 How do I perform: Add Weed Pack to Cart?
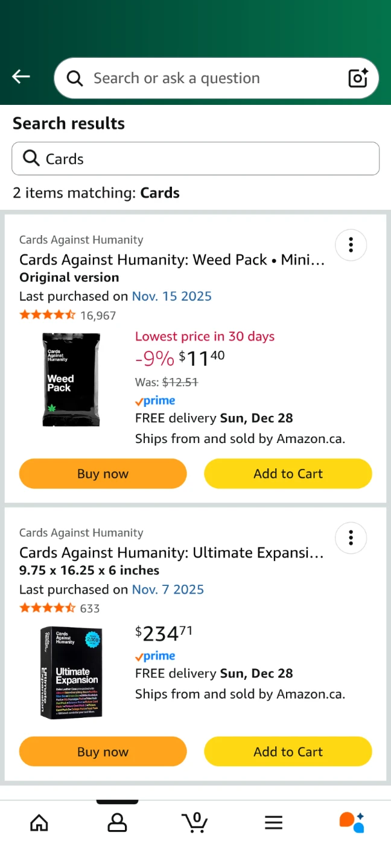(x=288, y=474)
